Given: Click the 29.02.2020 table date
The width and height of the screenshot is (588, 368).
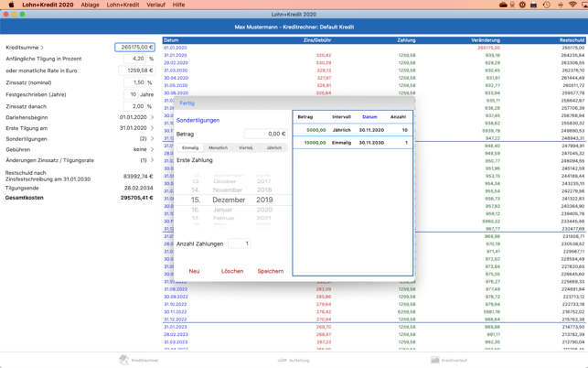Looking at the screenshot, I should pos(176,63).
